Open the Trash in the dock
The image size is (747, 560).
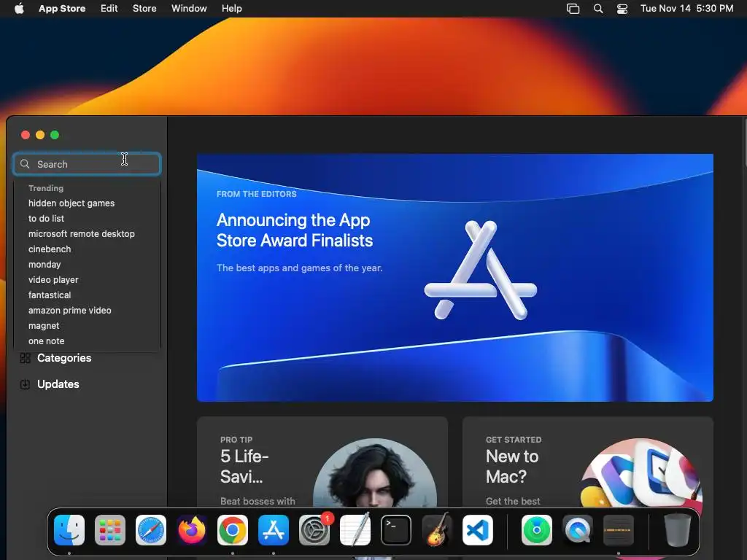[x=678, y=530]
